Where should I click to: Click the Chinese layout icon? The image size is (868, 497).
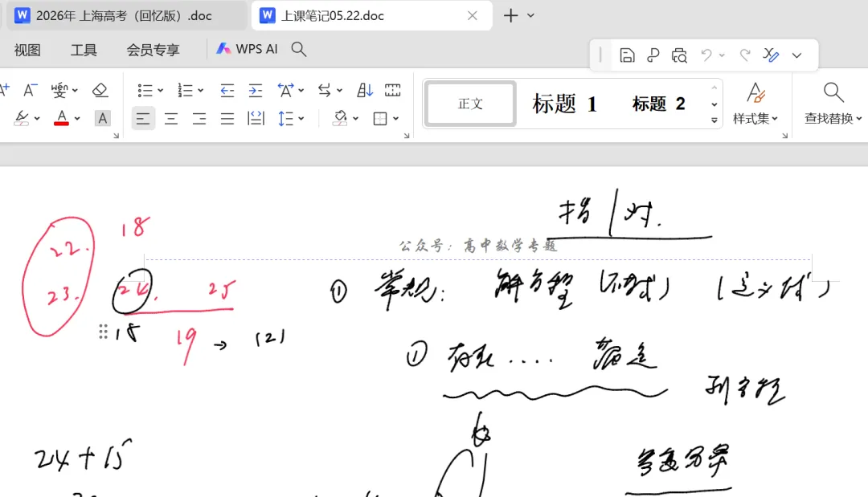[x=285, y=90]
